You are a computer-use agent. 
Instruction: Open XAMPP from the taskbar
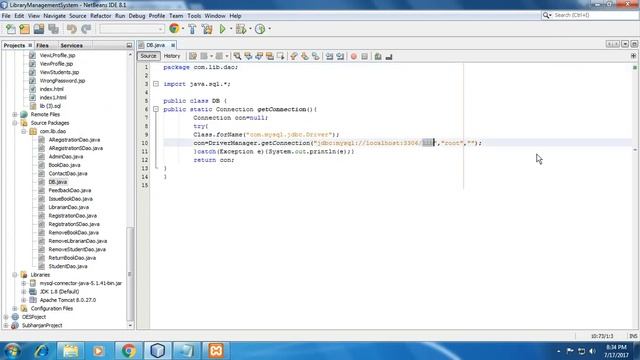216,350
